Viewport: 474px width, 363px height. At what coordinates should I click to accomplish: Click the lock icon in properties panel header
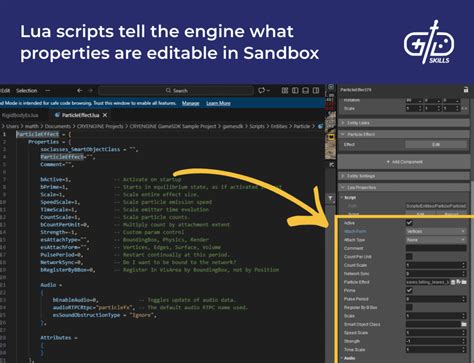[466, 90]
